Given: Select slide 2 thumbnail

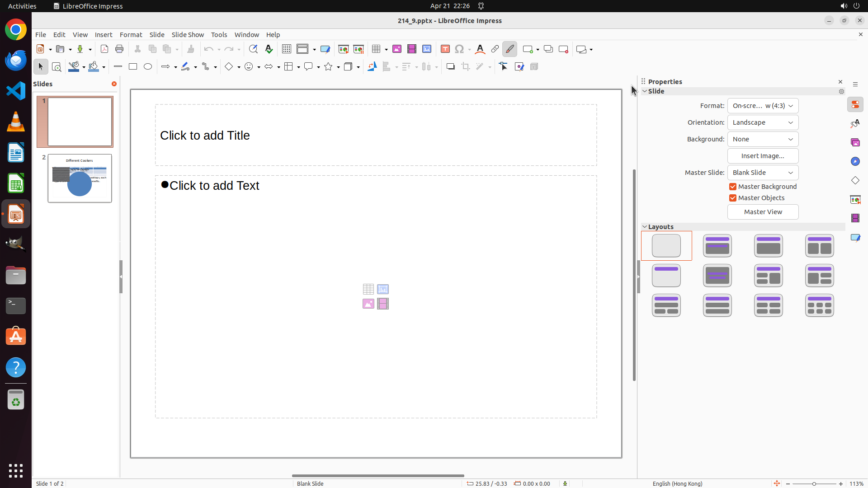Looking at the screenshot, I should coord(80,178).
